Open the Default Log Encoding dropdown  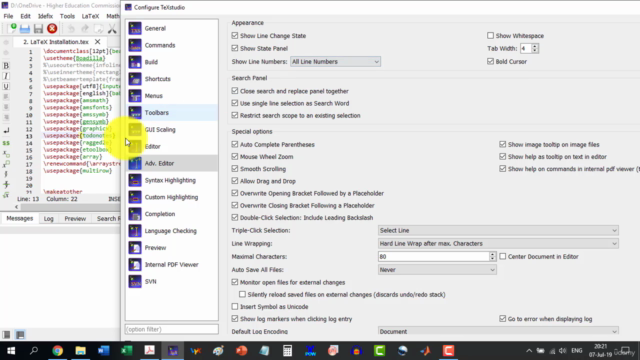pyautogui.click(x=498, y=331)
